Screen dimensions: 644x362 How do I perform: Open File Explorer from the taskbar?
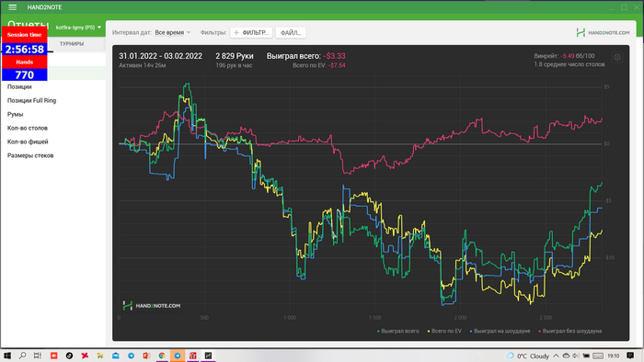point(99,356)
